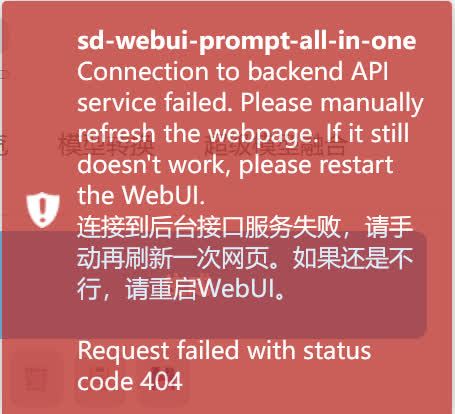Image resolution: width=455 pixels, height=414 pixels.
Task: Click the blue strip at the left edge
Action: (x=1, y=285)
